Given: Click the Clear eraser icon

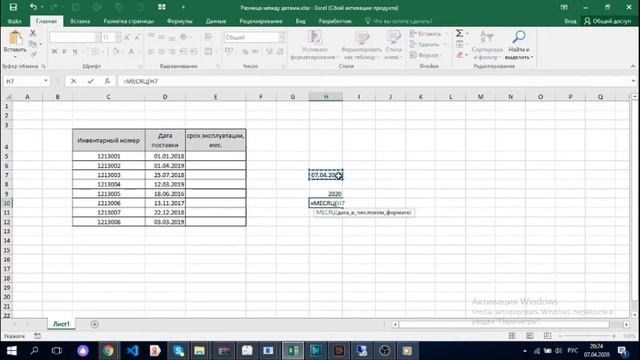Looking at the screenshot, I should point(460,55).
